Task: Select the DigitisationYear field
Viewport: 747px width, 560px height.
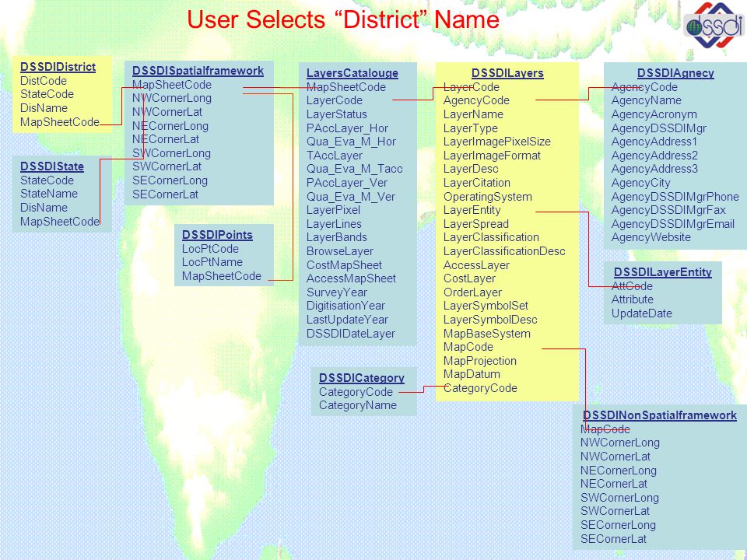Action: pos(345,306)
